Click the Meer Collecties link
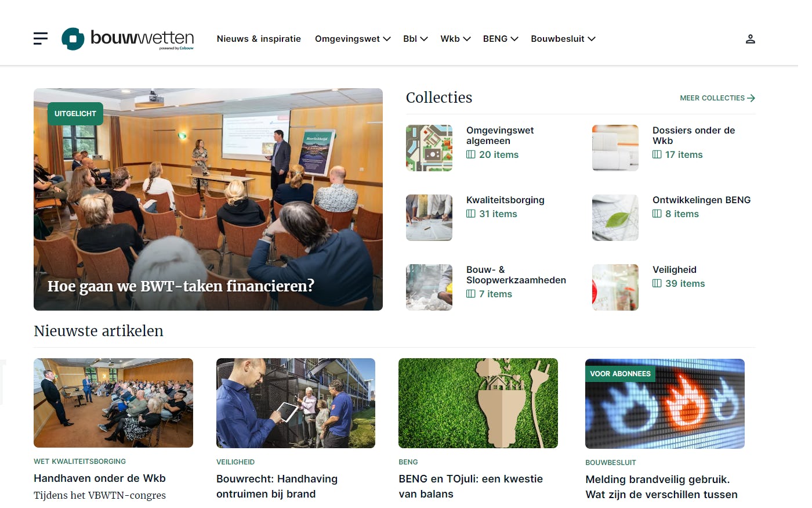 pyautogui.click(x=712, y=98)
